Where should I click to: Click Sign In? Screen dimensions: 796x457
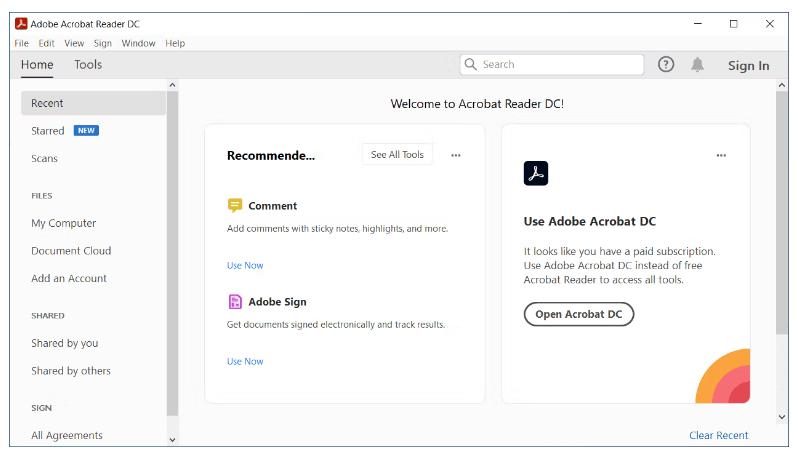[x=748, y=66]
